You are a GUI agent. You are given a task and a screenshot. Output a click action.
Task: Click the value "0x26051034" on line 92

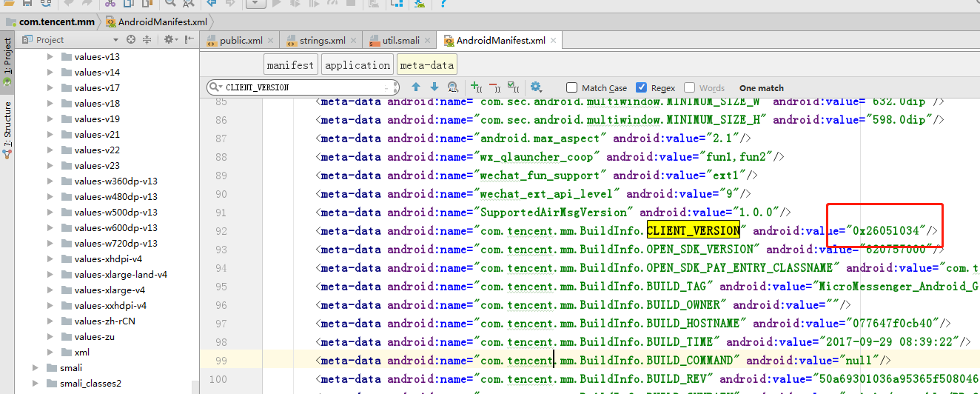click(x=886, y=231)
